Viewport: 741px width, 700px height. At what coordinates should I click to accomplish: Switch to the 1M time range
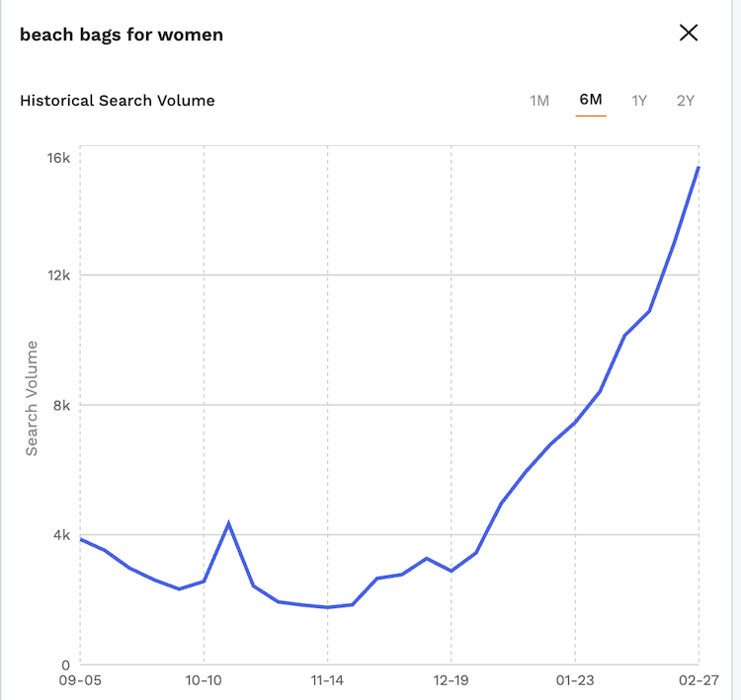coord(538,101)
